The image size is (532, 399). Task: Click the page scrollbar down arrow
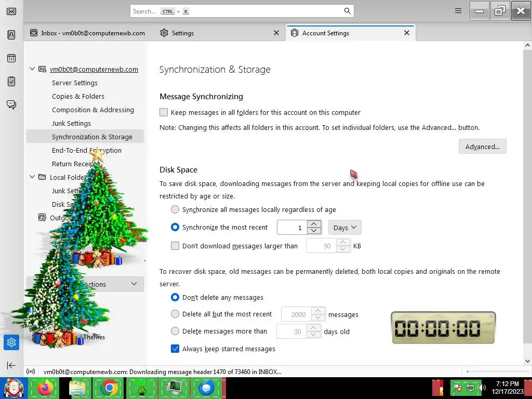[x=527, y=361]
